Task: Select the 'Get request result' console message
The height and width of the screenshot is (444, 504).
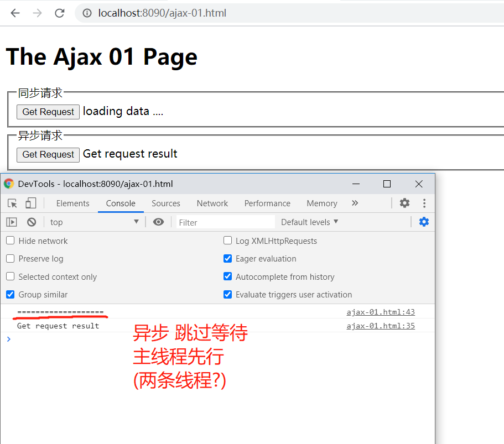Action: (x=58, y=326)
